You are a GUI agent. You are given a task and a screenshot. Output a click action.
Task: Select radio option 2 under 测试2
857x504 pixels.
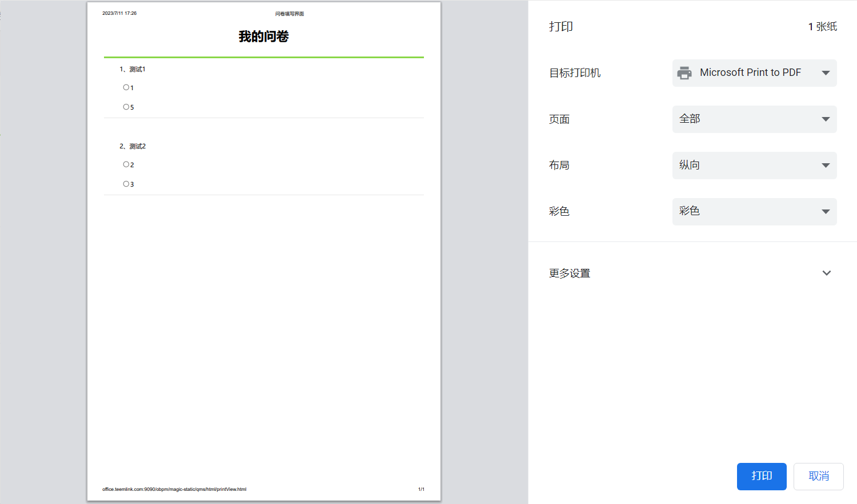126,164
